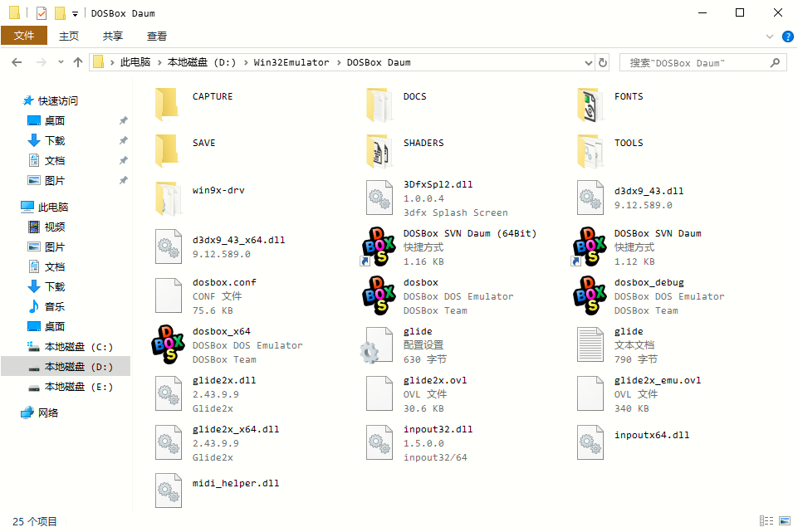Select the glide2x_x64.dll file icon
The image size is (798, 532).
(169, 442)
